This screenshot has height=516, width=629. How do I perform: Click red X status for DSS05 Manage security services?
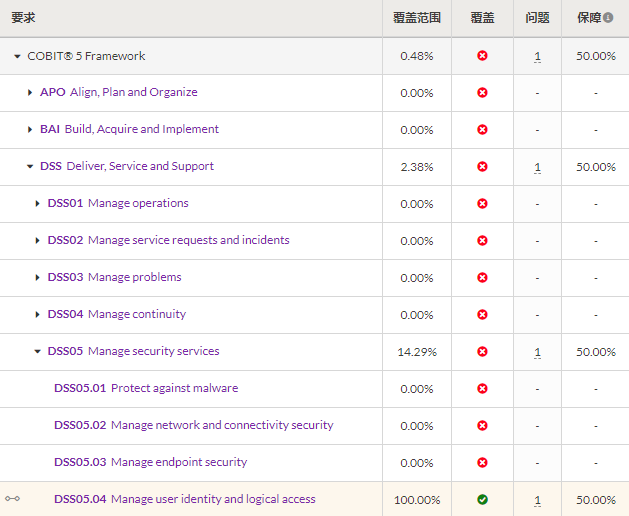(x=482, y=351)
